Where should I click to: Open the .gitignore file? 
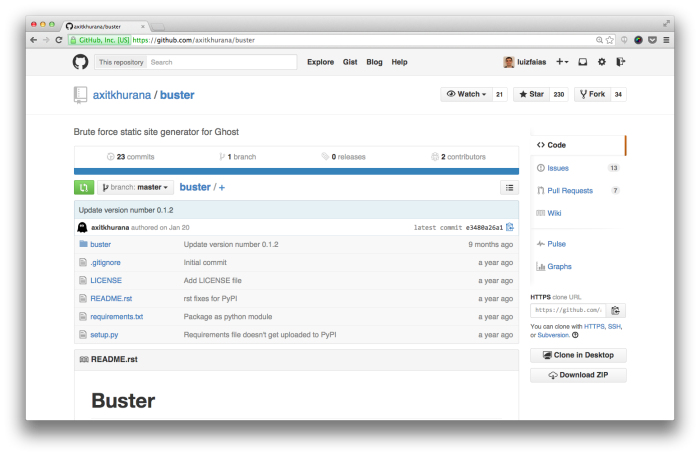tap(105, 263)
